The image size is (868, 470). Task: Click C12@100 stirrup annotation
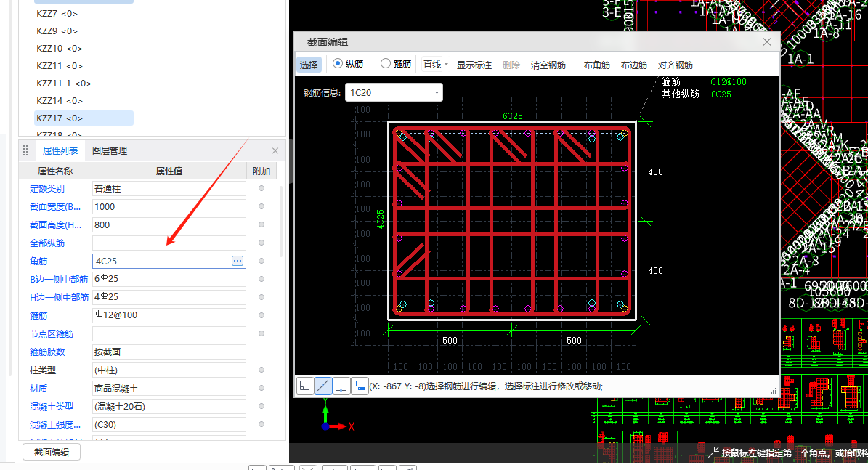pyautogui.click(x=729, y=81)
